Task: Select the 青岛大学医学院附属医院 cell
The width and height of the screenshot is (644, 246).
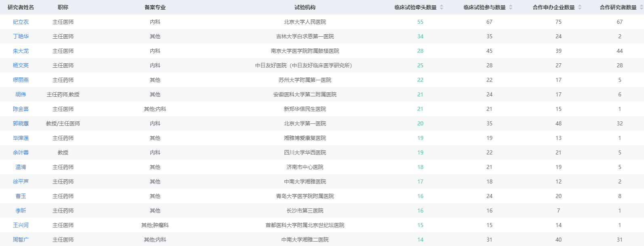Action: (x=305, y=196)
